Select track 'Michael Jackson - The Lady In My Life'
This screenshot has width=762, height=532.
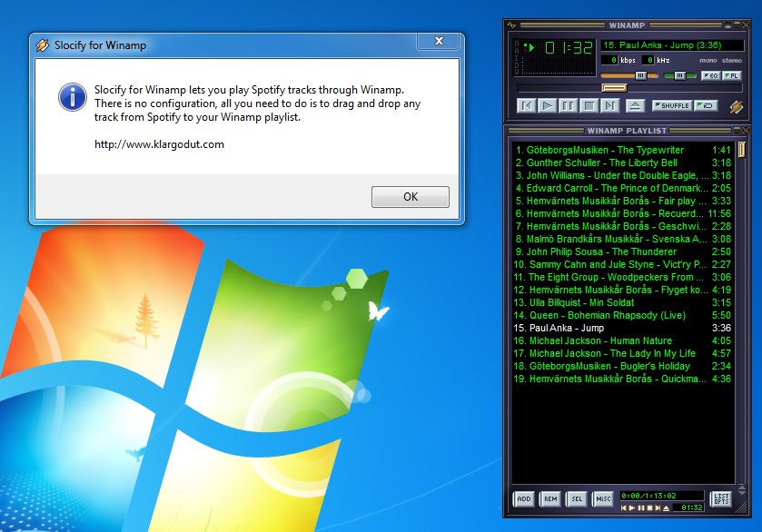pyautogui.click(x=622, y=353)
